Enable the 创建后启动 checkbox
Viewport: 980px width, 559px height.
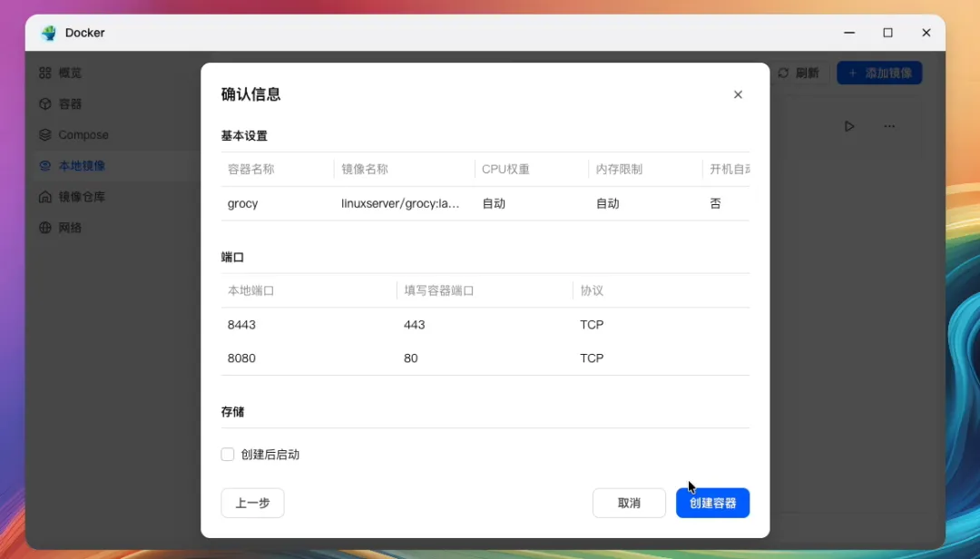click(228, 455)
